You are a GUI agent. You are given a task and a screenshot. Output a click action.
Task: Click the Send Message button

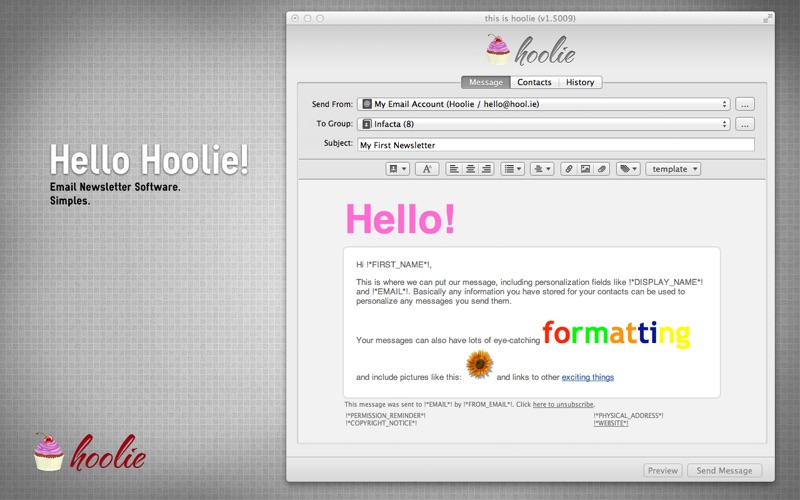(x=724, y=470)
